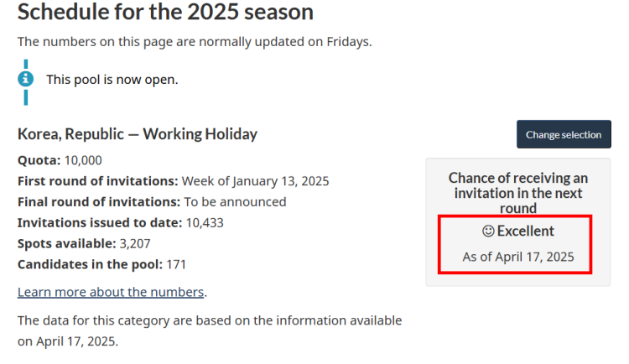Click the Candidates in the pool count
This screenshot has height=364, width=629.
point(175,264)
